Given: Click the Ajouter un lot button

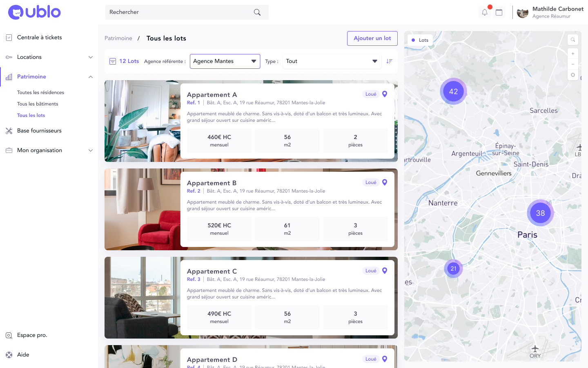Looking at the screenshot, I should point(372,38).
